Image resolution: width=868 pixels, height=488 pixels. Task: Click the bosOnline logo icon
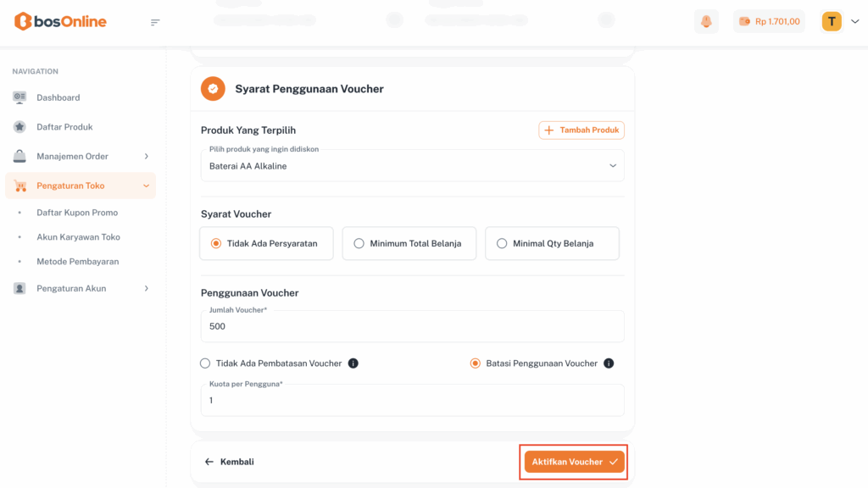coord(23,21)
